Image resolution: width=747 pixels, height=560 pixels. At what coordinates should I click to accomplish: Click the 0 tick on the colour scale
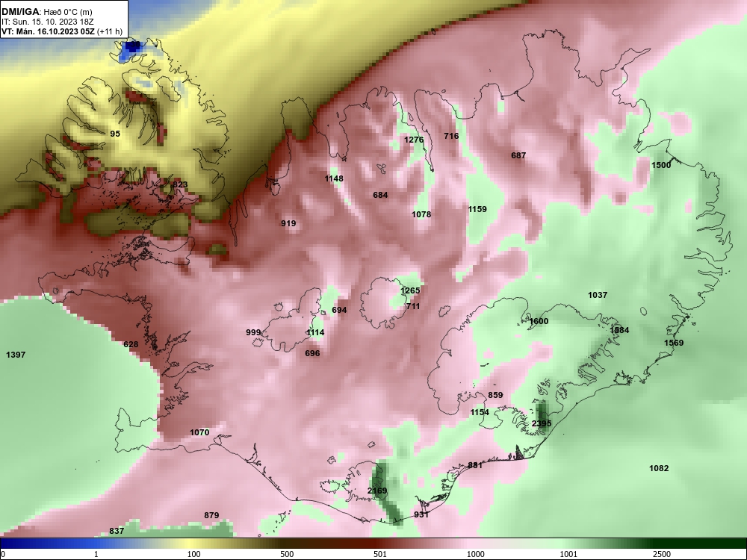point(2,554)
